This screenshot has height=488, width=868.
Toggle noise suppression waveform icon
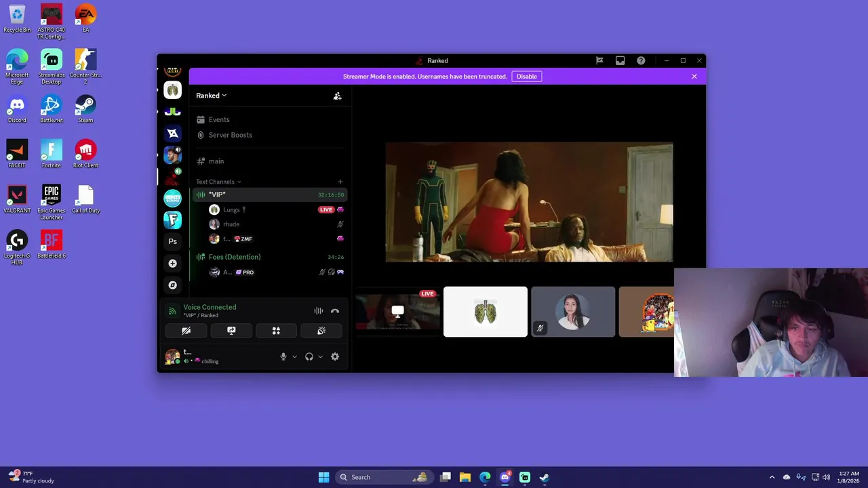click(x=318, y=311)
